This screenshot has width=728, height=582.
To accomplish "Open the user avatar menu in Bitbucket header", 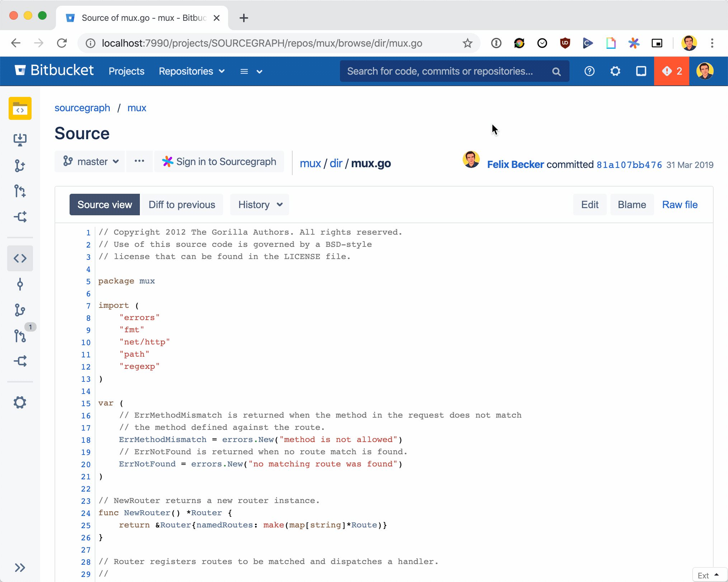I will click(705, 71).
